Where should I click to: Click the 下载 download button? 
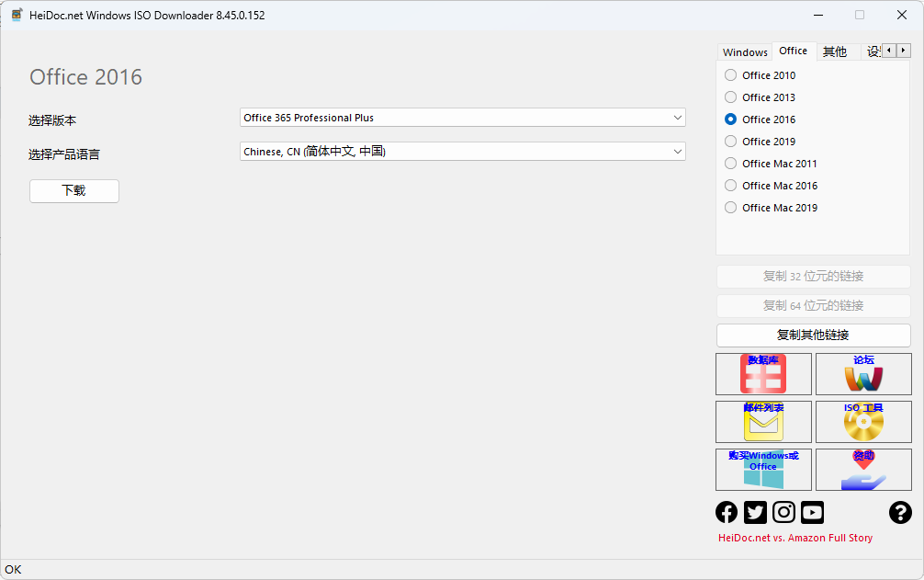74,191
